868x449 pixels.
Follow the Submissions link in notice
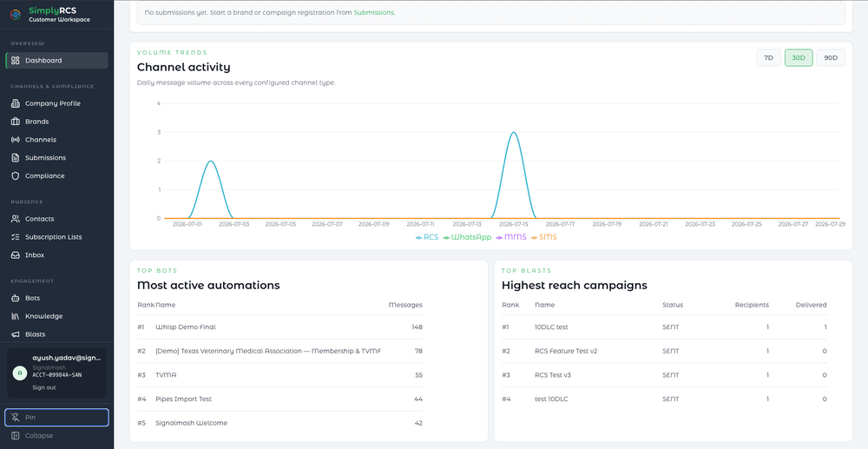click(373, 12)
